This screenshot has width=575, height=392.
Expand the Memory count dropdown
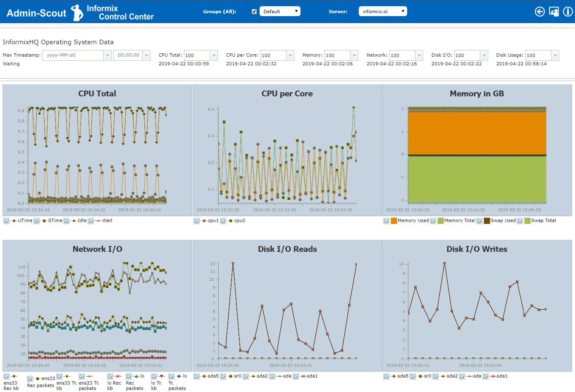(x=354, y=55)
